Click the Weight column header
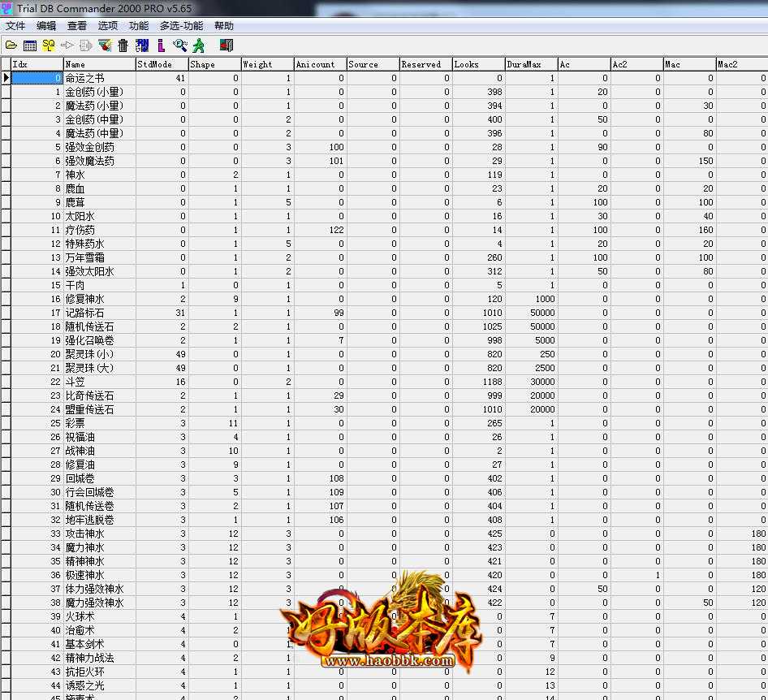768x700 pixels. (x=268, y=64)
